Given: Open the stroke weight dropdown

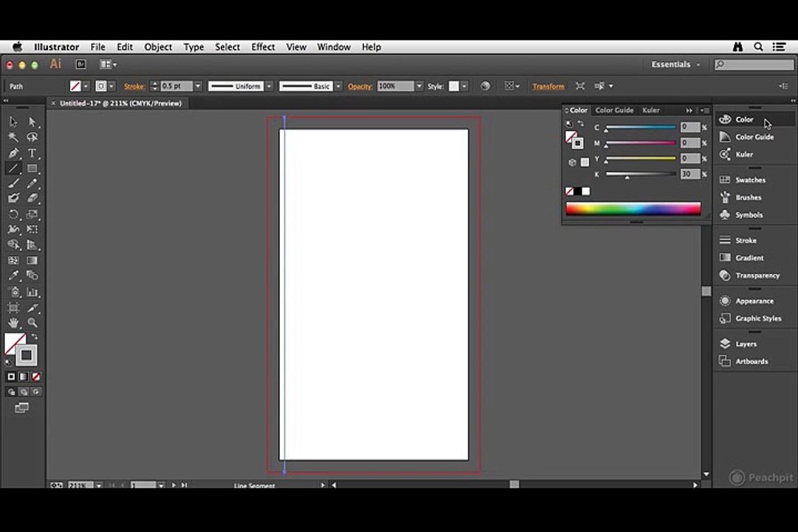Looking at the screenshot, I should pyautogui.click(x=198, y=86).
